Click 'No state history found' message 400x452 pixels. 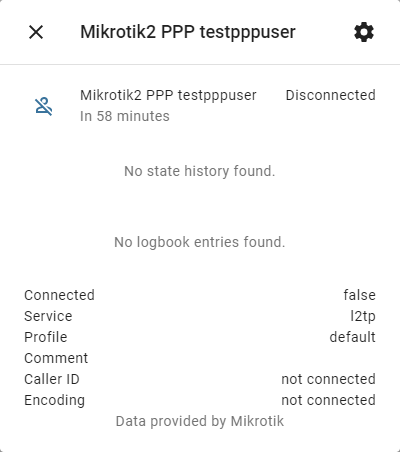200,171
